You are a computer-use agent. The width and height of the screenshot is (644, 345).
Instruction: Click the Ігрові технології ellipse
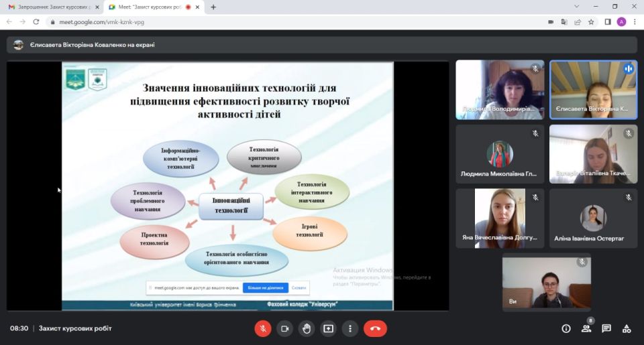(x=310, y=232)
